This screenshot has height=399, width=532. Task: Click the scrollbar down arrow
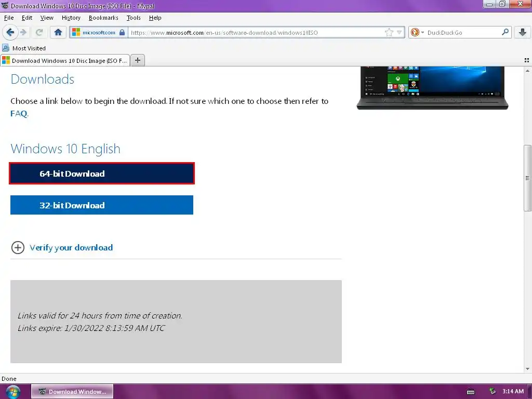point(527,369)
